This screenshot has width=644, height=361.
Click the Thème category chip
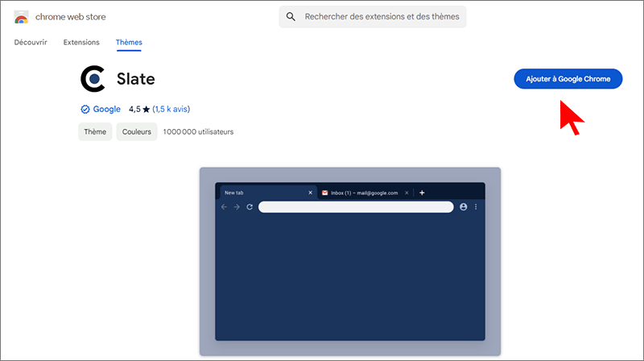click(x=95, y=132)
